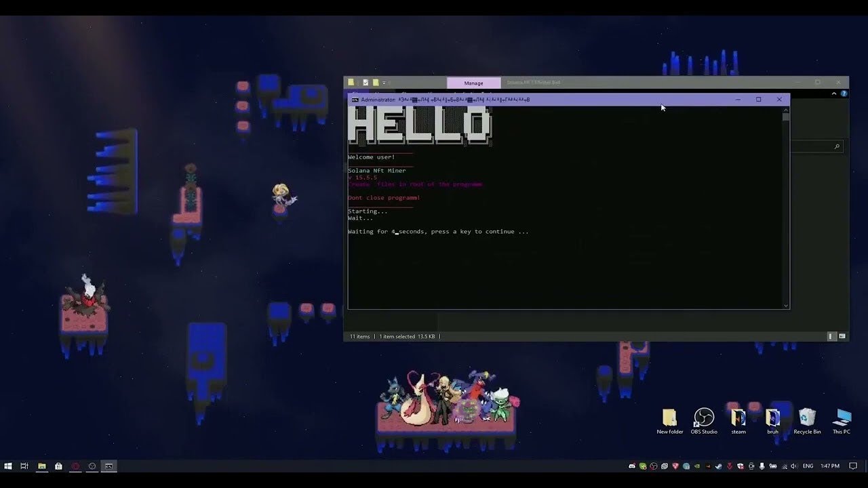
Task: Click the 'Dont close programm!' console line
Action: (384, 198)
